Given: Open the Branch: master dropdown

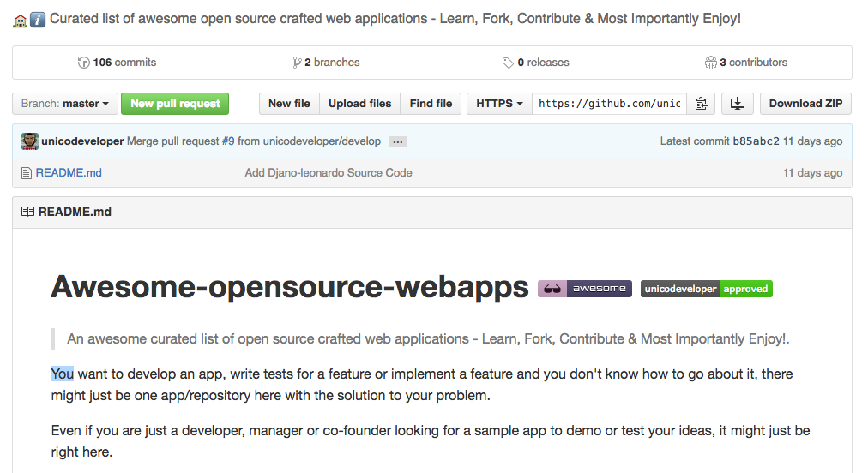Looking at the screenshot, I should pyautogui.click(x=65, y=104).
